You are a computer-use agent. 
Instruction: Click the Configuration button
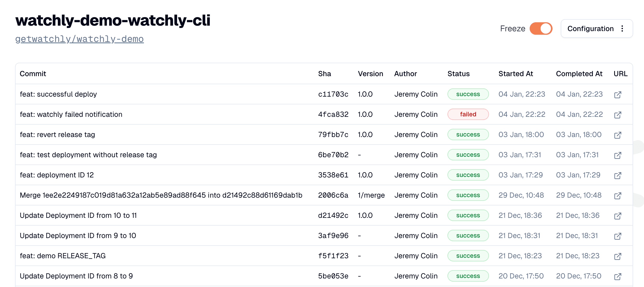click(590, 28)
